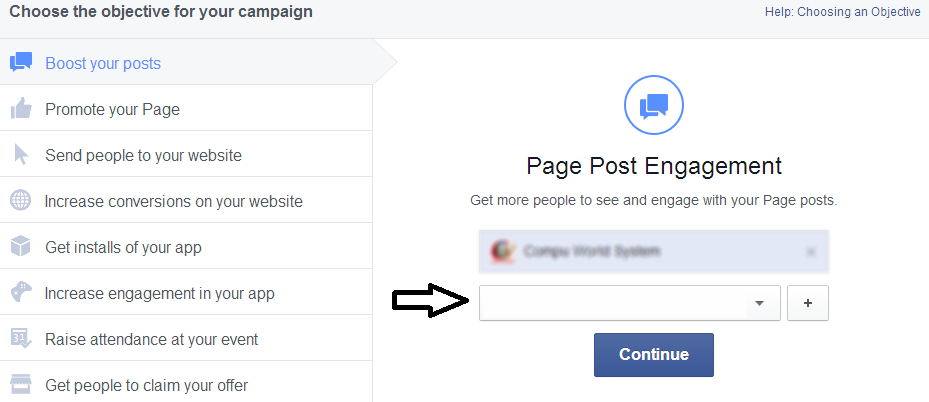Click the circular Page Post Engagement icon
Screen dimensions: 929x402
click(x=653, y=105)
